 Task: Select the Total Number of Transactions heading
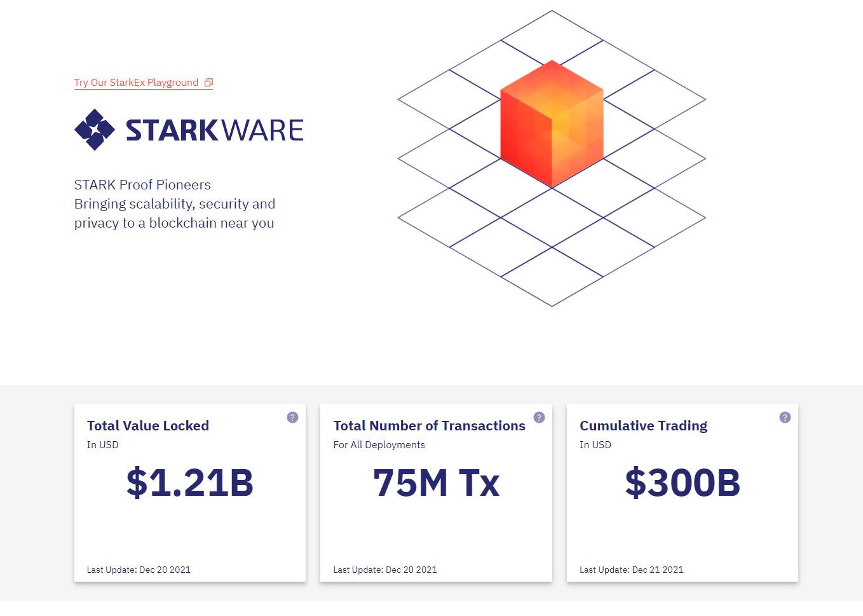click(x=430, y=426)
